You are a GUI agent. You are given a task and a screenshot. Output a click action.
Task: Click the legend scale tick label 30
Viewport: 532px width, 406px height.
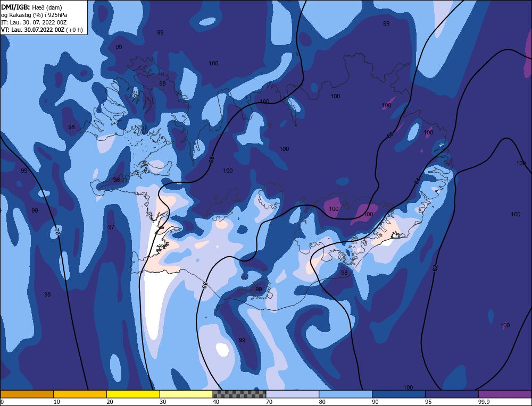click(163, 402)
